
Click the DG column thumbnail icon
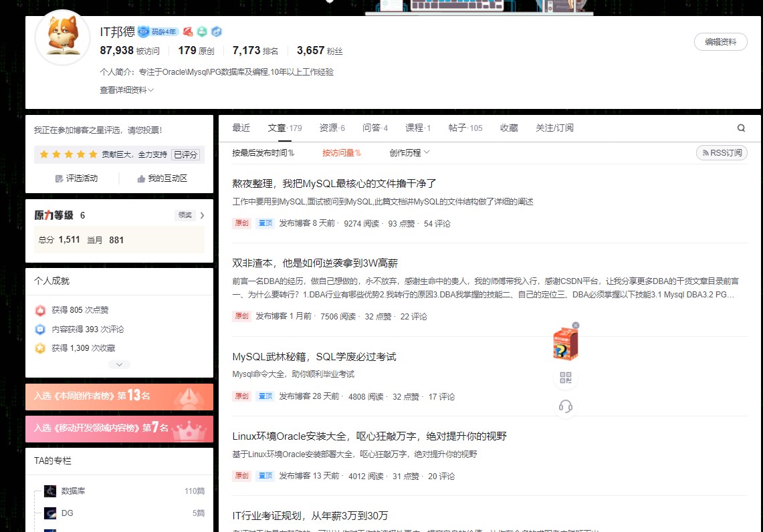click(x=50, y=513)
